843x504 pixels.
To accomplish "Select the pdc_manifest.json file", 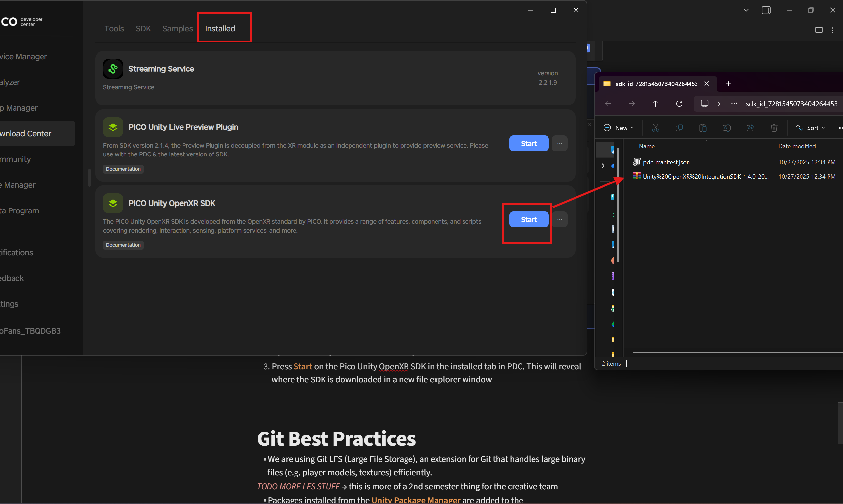I will (666, 162).
